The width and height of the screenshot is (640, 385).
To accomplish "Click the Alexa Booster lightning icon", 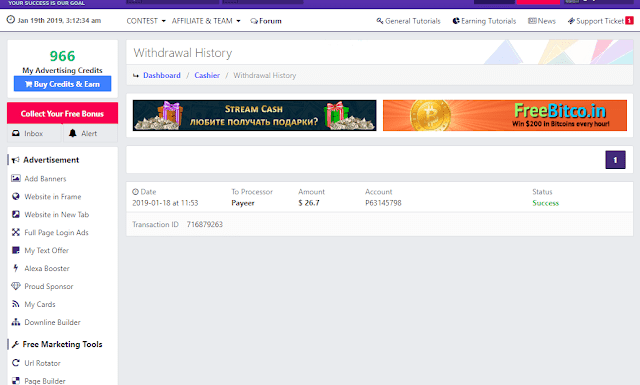I will pos(16,268).
